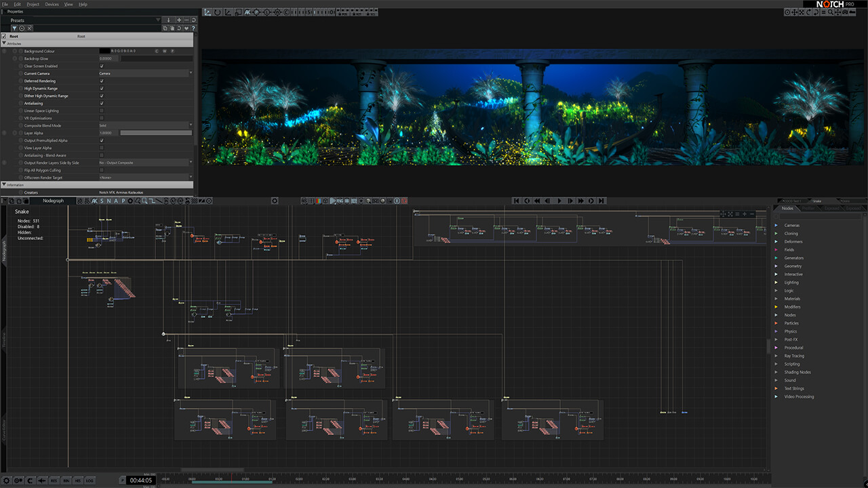
Task: Open the Help menu
Action: pyautogui.click(x=83, y=4)
